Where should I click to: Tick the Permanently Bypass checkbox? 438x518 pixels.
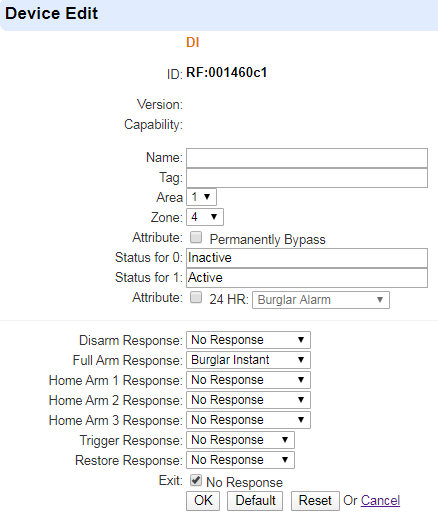196,238
